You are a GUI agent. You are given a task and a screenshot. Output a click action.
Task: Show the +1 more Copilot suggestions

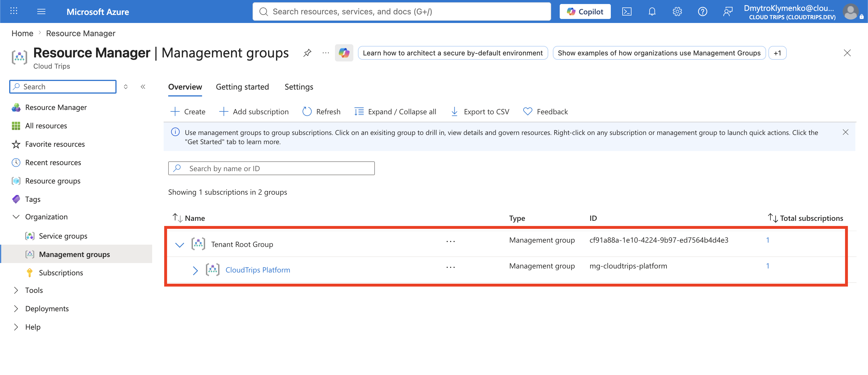pos(777,53)
